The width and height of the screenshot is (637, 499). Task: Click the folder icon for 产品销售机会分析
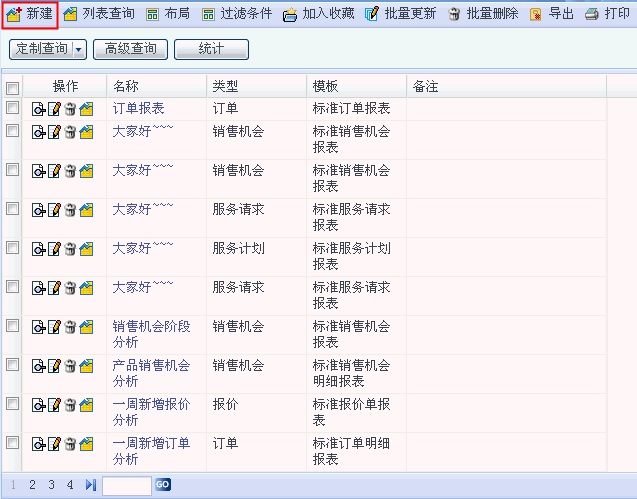pos(87,366)
